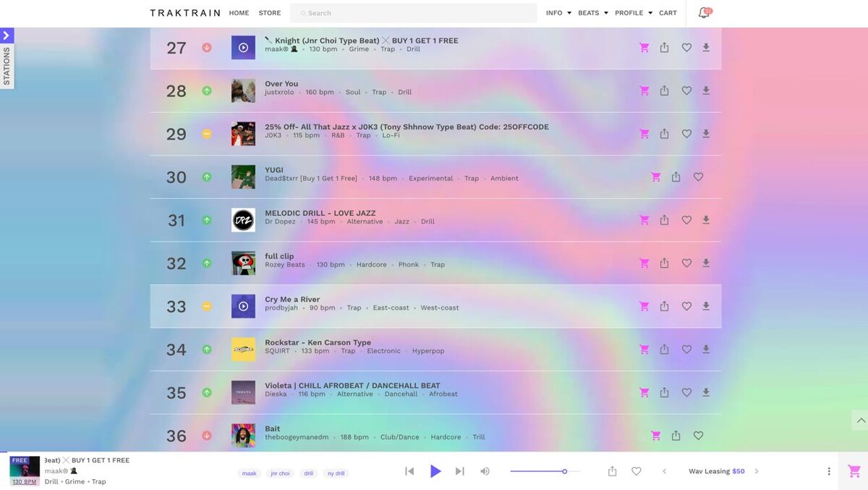
Task: Open artist justxrolo's profile link
Action: pos(278,92)
